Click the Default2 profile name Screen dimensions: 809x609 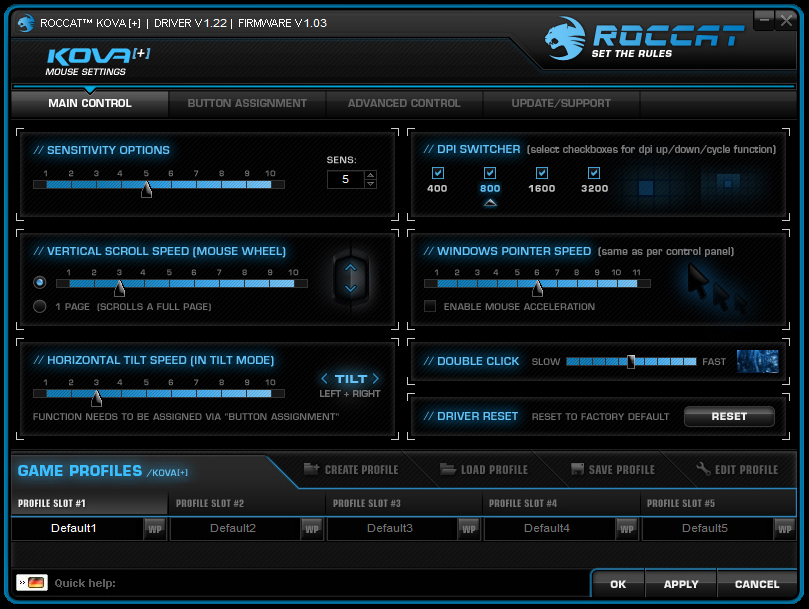(x=233, y=528)
